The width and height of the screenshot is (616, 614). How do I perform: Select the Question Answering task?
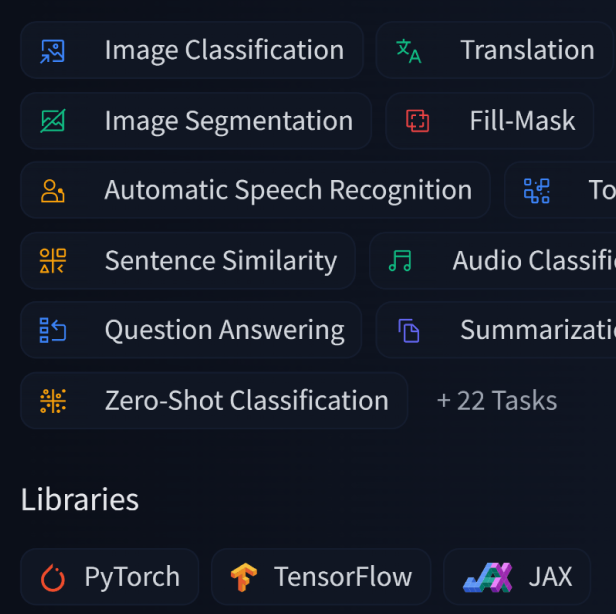coord(224,330)
